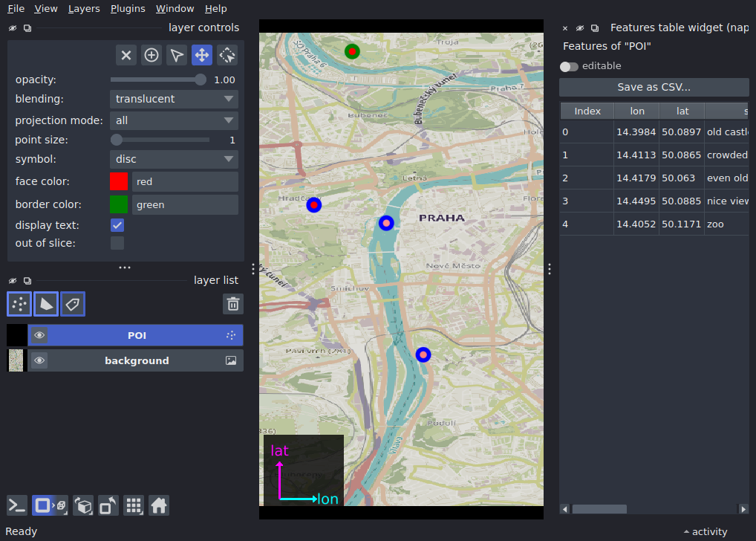Viewport: 756px width, 541px height.
Task: Click the Index column header
Action: tap(587, 111)
